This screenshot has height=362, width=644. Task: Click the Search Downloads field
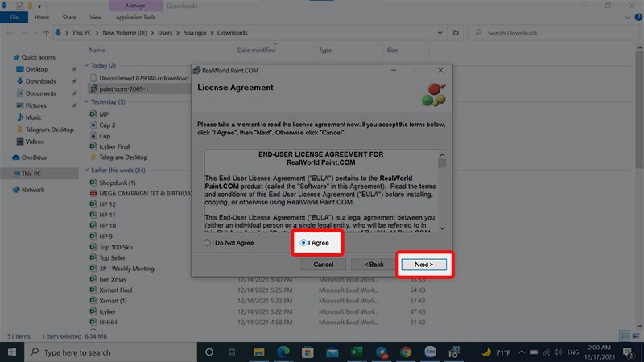[555, 33]
